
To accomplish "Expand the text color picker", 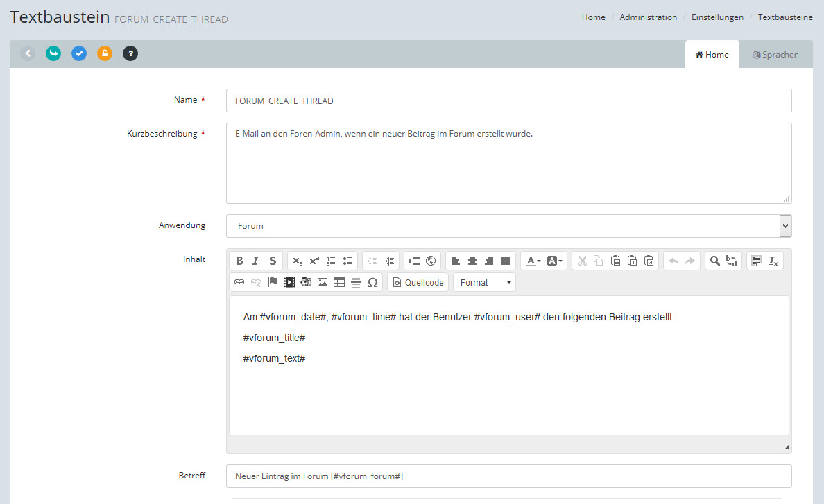I will click(533, 261).
